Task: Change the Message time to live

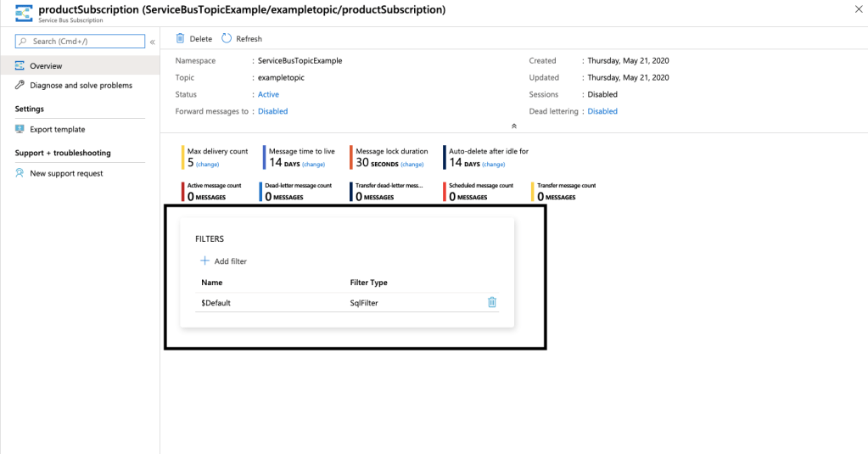Action: (x=313, y=165)
